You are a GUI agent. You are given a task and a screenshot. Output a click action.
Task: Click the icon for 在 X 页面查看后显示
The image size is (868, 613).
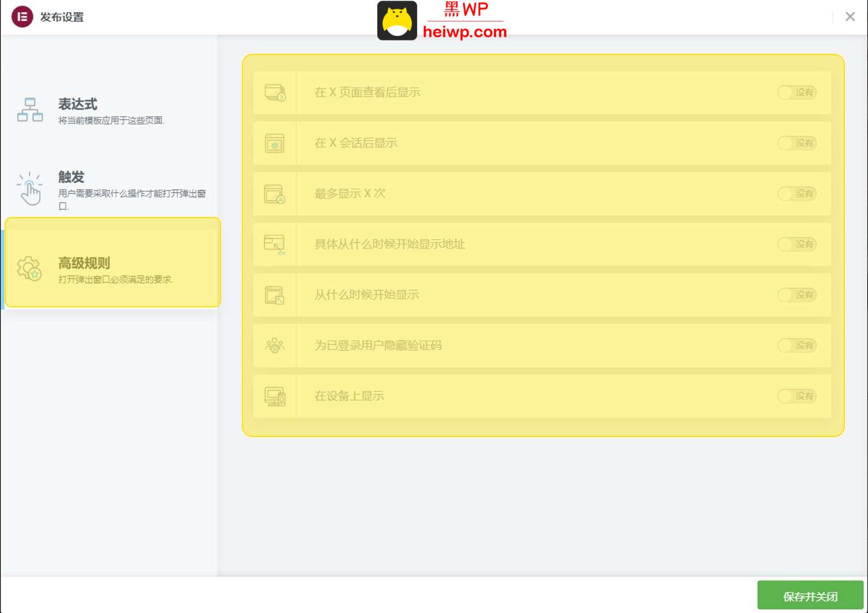[275, 93]
